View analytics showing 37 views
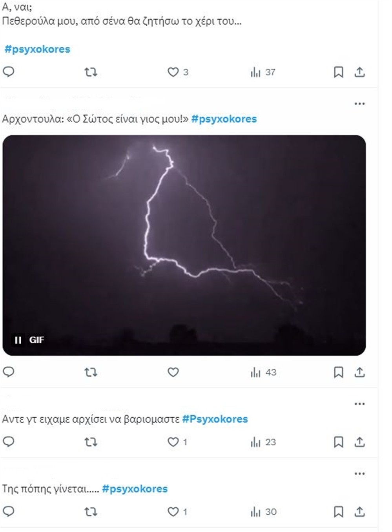 pyautogui.click(x=255, y=72)
